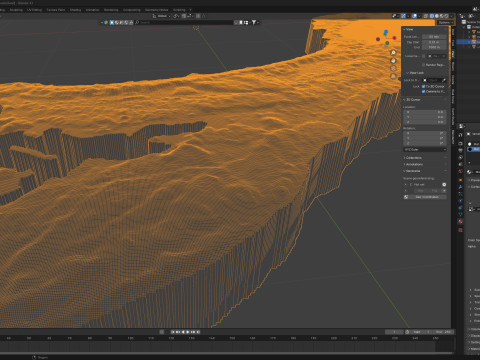Switch to Shading workspace tab
This screenshot has height=360, width=480.
coord(75,10)
